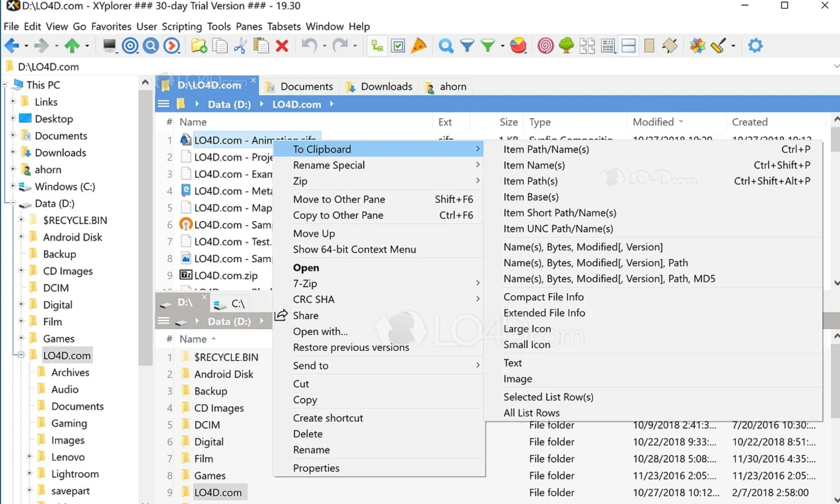Screen dimensions: 840x504
Task: Close the D:\LO4D.com tab
Action: tap(253, 80)
